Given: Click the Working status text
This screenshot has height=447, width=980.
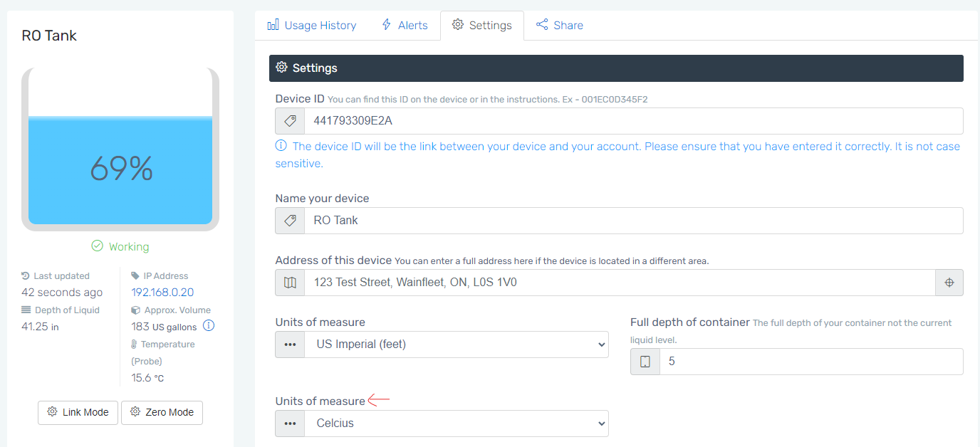Looking at the screenshot, I should pos(129,246).
